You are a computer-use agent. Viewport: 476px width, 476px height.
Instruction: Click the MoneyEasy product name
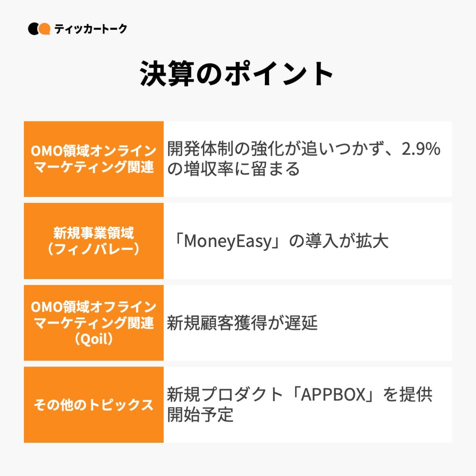coord(228,241)
